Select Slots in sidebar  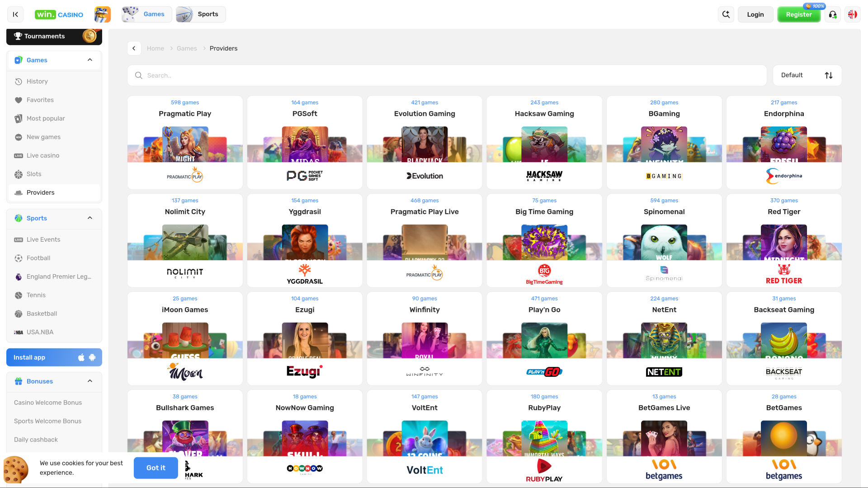coord(54,174)
